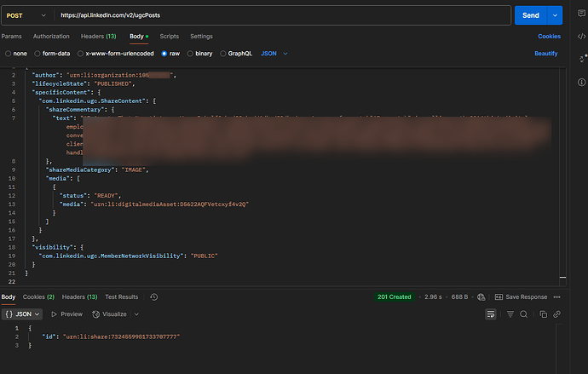This screenshot has width=588, height=374.
Task: Open response Body tab
Action: (9, 296)
